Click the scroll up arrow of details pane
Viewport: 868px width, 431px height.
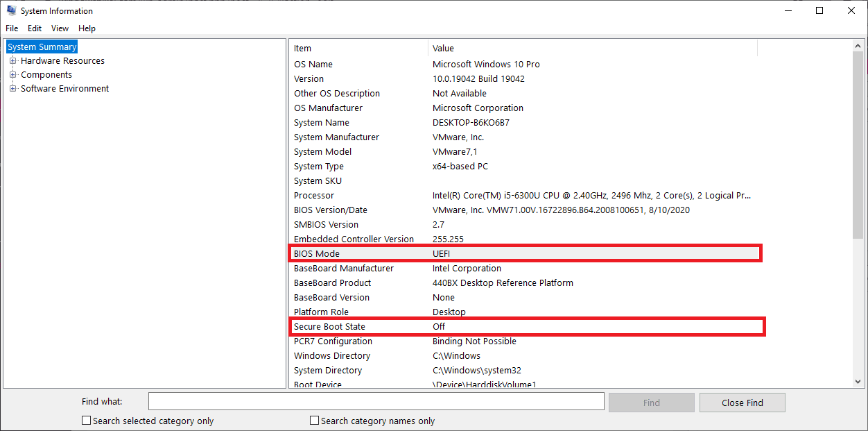click(x=858, y=45)
